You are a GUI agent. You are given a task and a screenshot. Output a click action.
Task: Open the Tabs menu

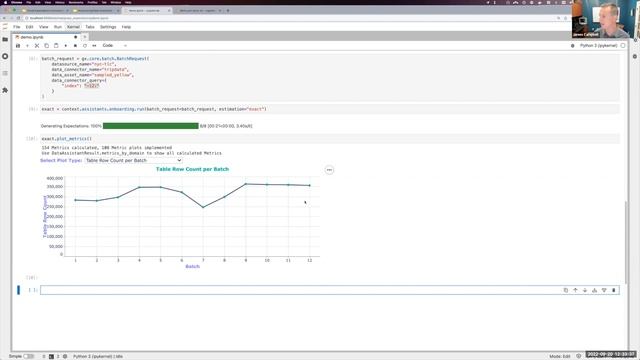pyautogui.click(x=90, y=27)
